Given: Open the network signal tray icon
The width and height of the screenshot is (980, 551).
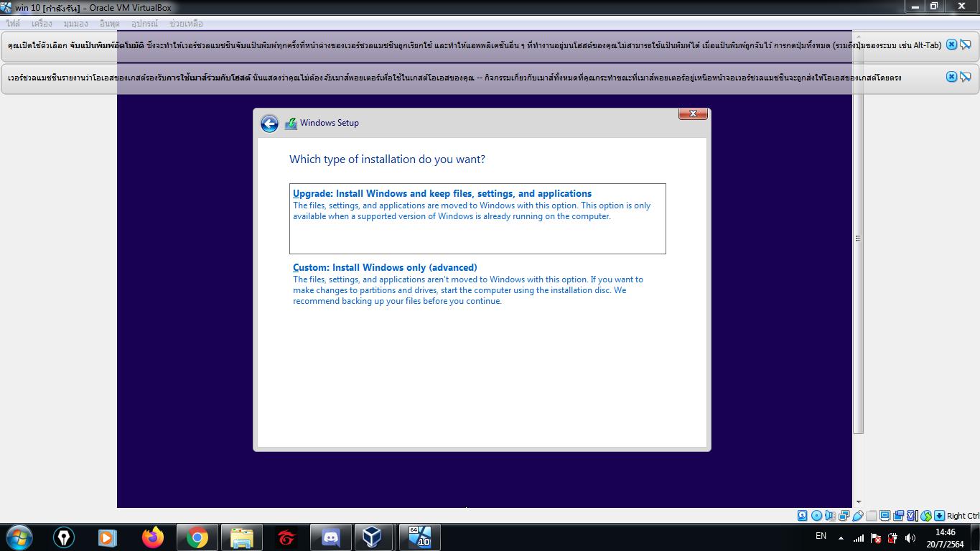Looking at the screenshot, I should [x=858, y=538].
